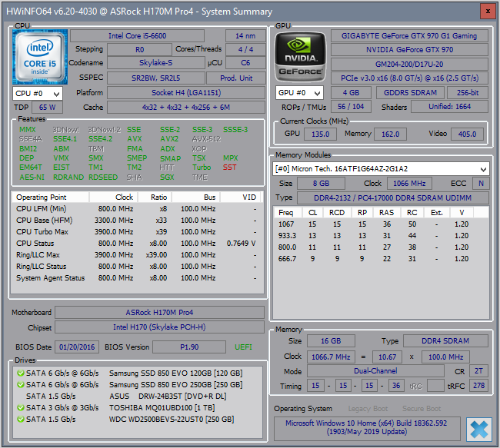This screenshot has width=500, height=448.
Task: Select the 666.7 frequency timing row
Action: 381,258
